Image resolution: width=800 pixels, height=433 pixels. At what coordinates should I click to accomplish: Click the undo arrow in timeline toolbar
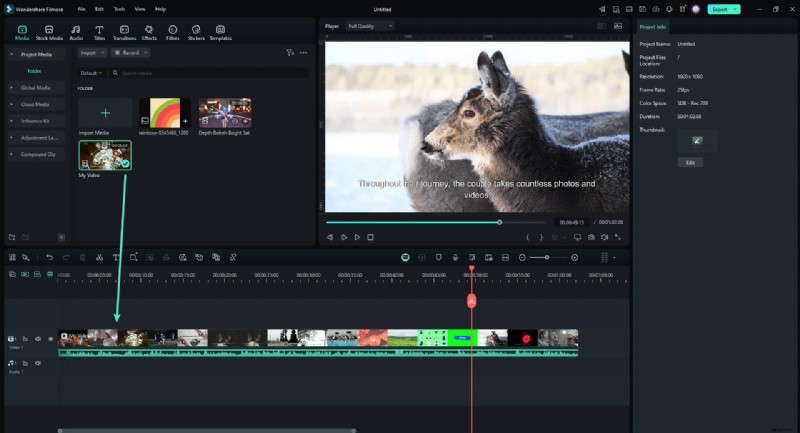pyautogui.click(x=50, y=257)
